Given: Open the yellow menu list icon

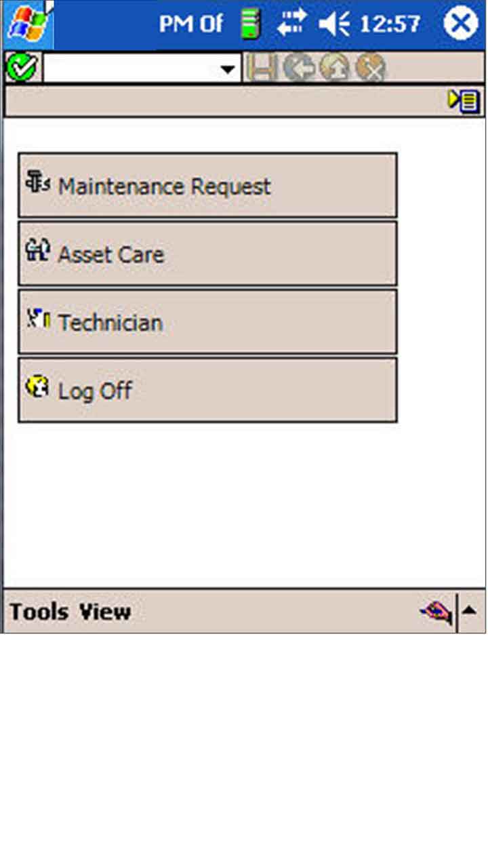Looking at the screenshot, I should tap(464, 102).
